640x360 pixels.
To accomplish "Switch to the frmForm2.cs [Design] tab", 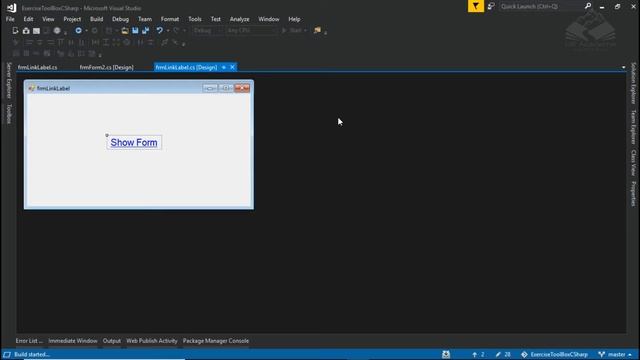I will point(107,67).
